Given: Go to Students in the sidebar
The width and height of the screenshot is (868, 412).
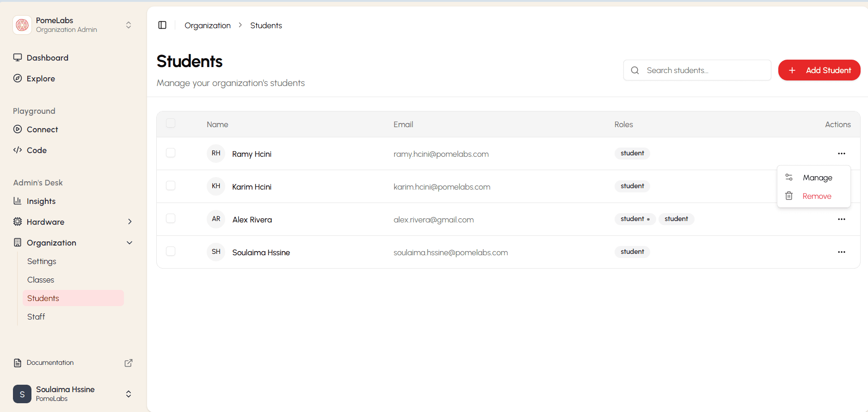Looking at the screenshot, I should [73, 298].
